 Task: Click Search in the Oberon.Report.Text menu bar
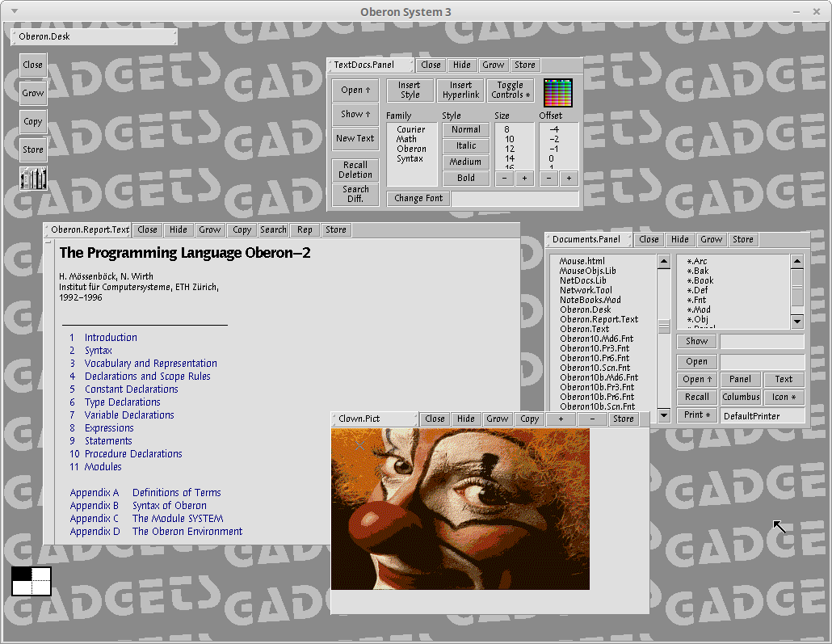point(273,230)
